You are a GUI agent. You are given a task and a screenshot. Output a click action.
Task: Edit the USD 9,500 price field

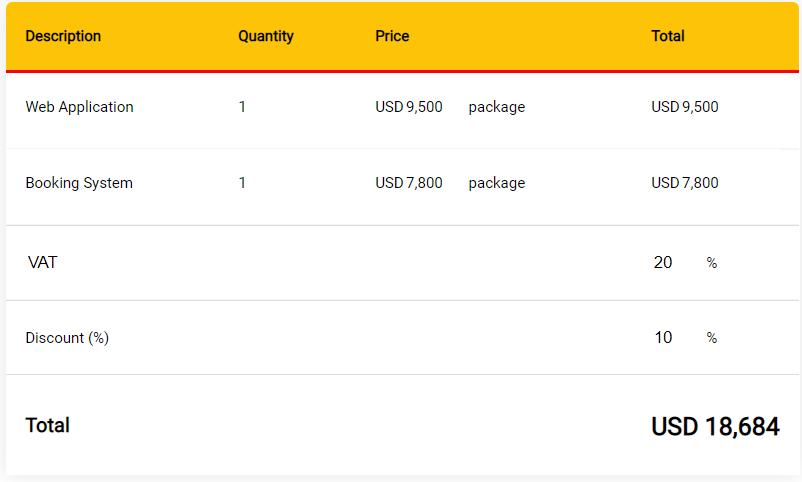(409, 107)
